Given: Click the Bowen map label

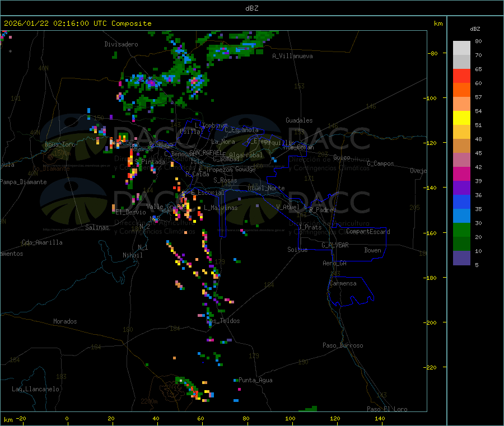Looking at the screenshot, I should click(372, 250).
